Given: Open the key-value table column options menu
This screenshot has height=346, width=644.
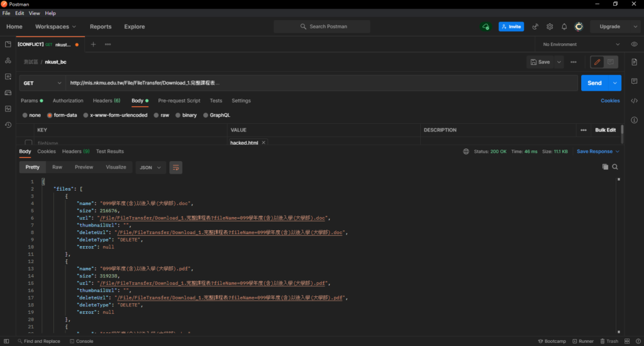Looking at the screenshot, I should (584, 130).
